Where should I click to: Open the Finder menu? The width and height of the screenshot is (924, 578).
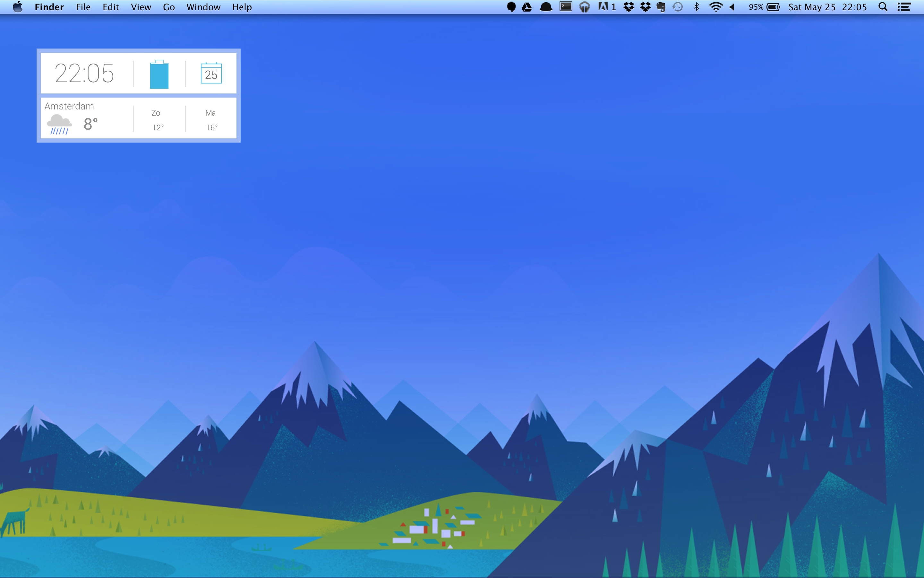tap(49, 7)
